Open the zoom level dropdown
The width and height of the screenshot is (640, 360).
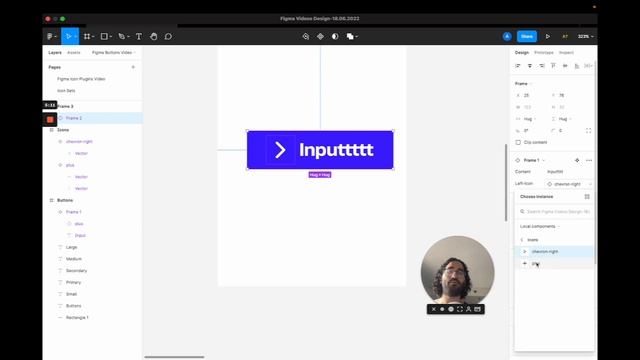[585, 36]
